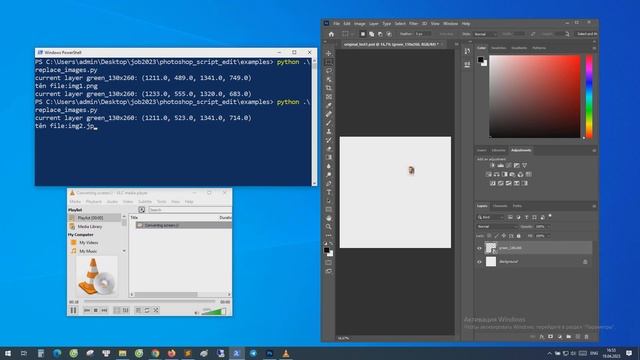Open the collapsed History panel icon
This screenshot has width=640, height=360.
point(467,51)
